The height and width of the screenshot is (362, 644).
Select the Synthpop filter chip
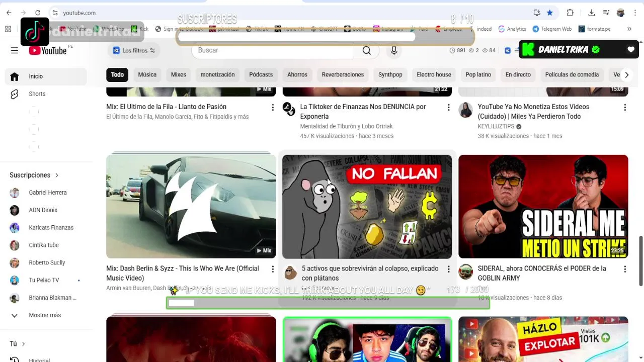click(390, 74)
